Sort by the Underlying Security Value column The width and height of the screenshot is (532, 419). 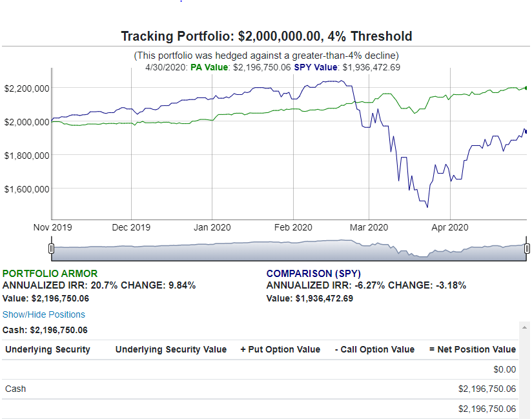170,349
